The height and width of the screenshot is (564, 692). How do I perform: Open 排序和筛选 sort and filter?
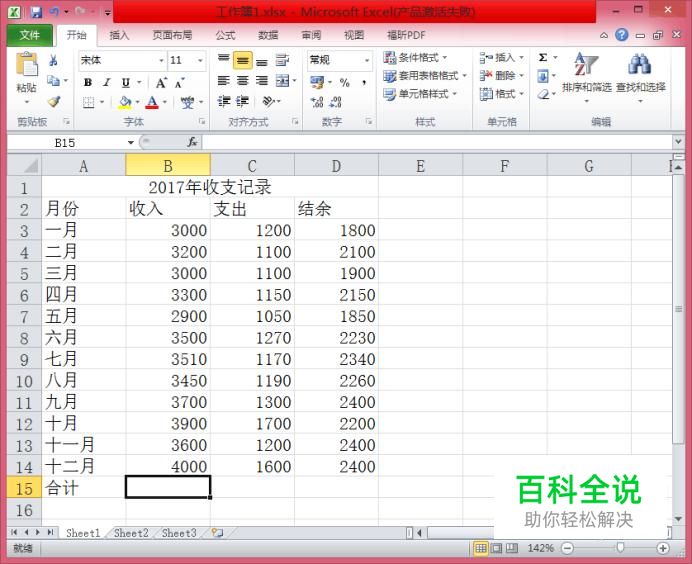point(587,78)
